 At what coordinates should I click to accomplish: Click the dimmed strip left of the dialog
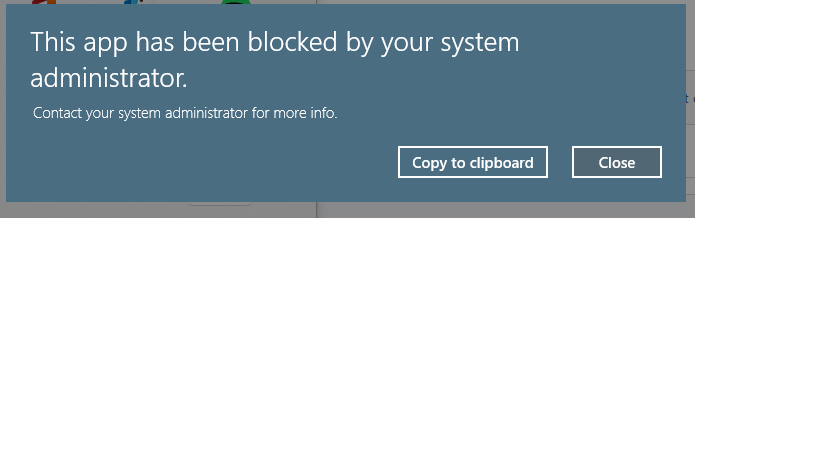click(3, 104)
